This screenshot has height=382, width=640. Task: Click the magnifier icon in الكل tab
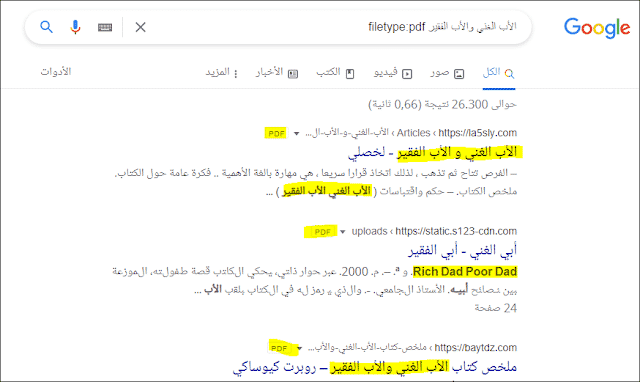[509, 74]
